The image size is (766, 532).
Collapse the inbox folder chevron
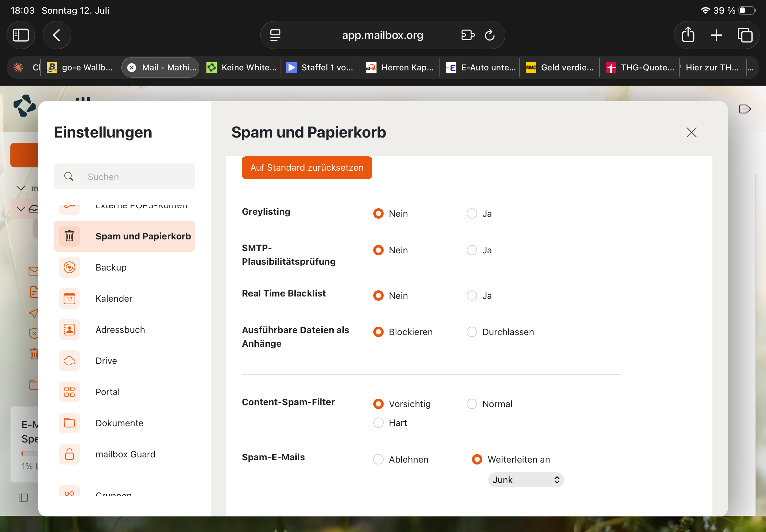click(x=21, y=209)
